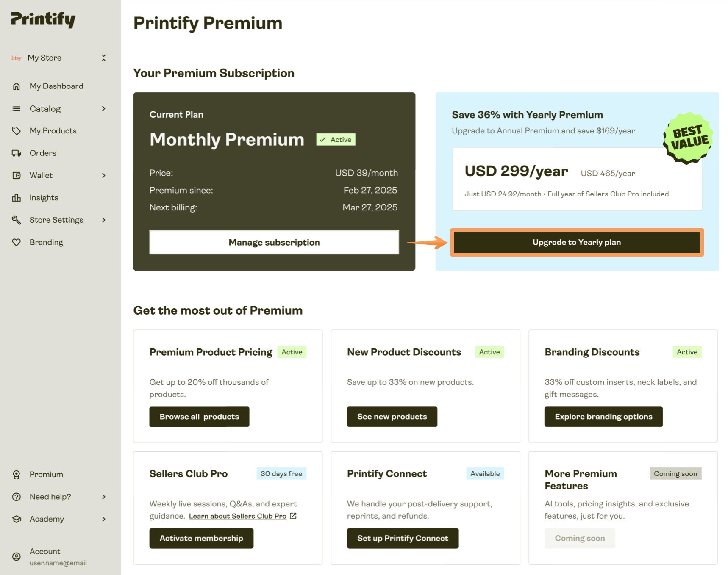Open My Dashboard via the home icon
Image resolution: width=728 pixels, height=575 pixels.
(17, 86)
